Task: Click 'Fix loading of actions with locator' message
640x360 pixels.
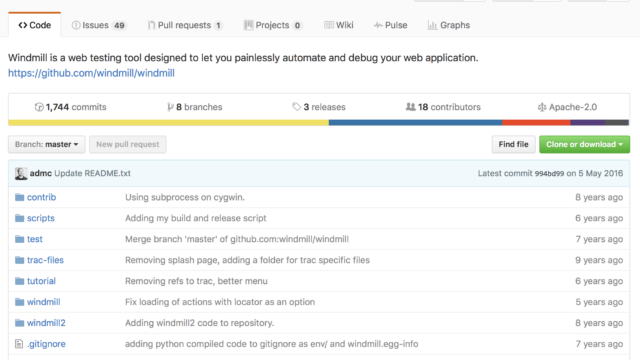Action: coord(220,302)
